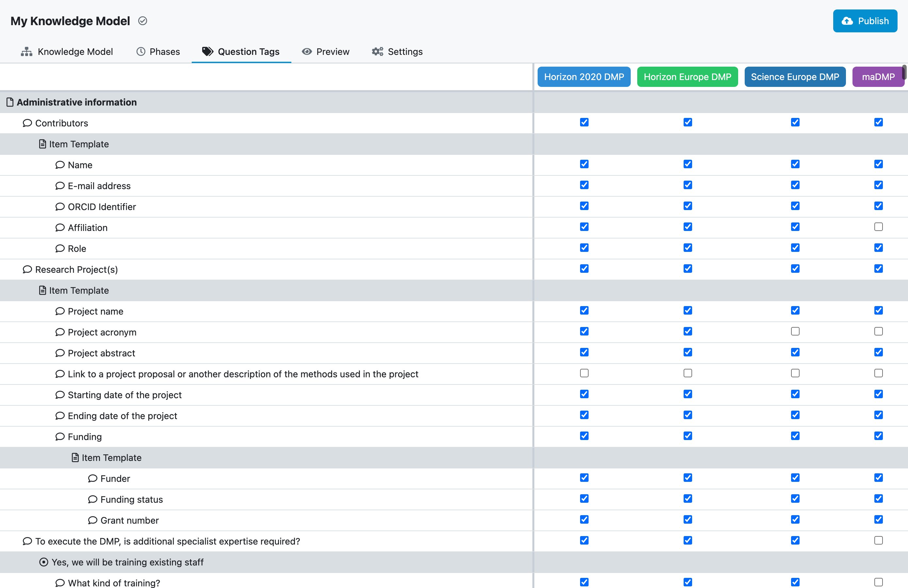Click the gears icon for Settings
The width and height of the screenshot is (908, 588).
(378, 52)
